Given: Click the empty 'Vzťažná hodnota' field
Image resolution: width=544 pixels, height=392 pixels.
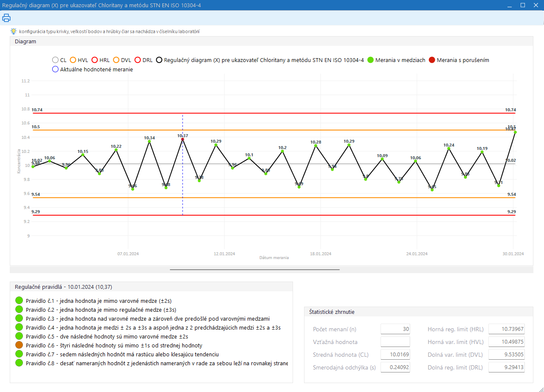Looking at the screenshot, I should 395,342.
